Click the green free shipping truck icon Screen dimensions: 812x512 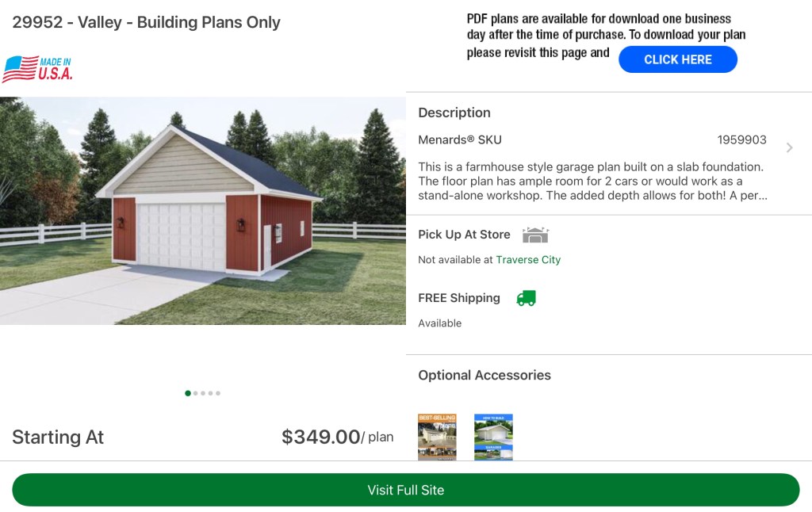[x=526, y=298]
